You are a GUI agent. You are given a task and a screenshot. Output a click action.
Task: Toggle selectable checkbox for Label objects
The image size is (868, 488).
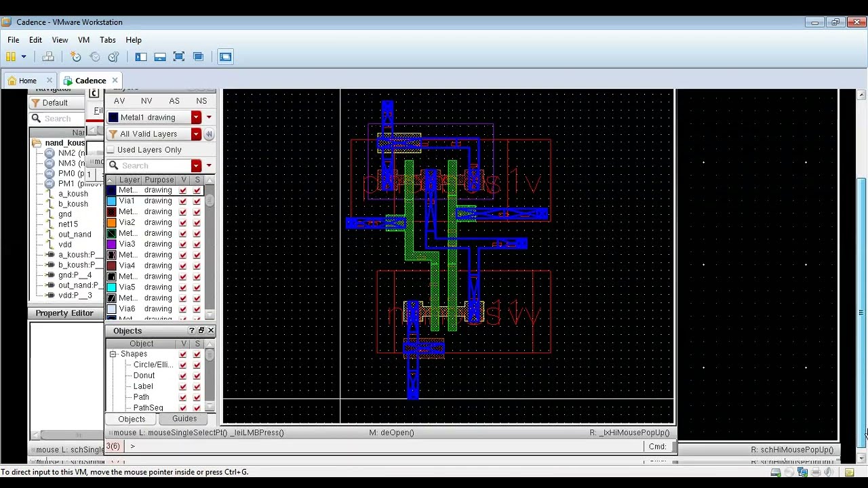click(197, 386)
